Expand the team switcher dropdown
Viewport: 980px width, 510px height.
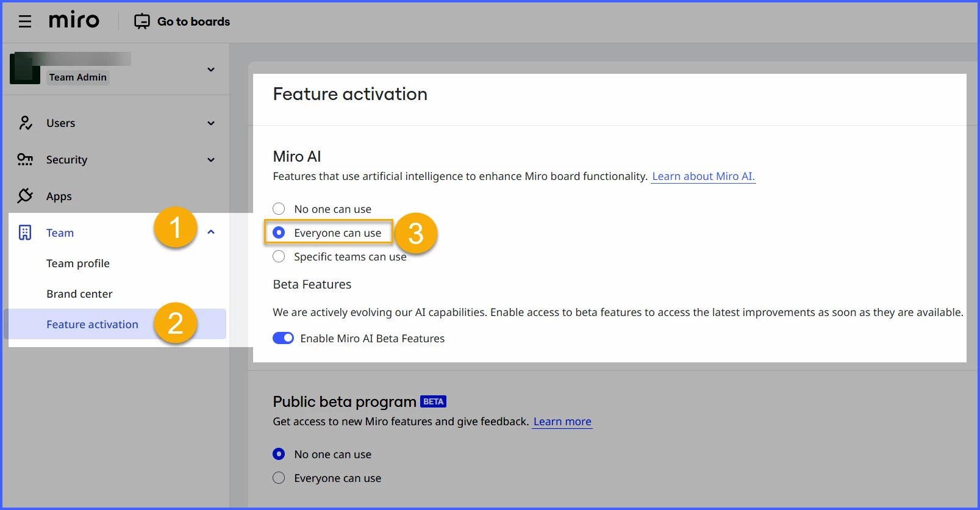coord(211,70)
